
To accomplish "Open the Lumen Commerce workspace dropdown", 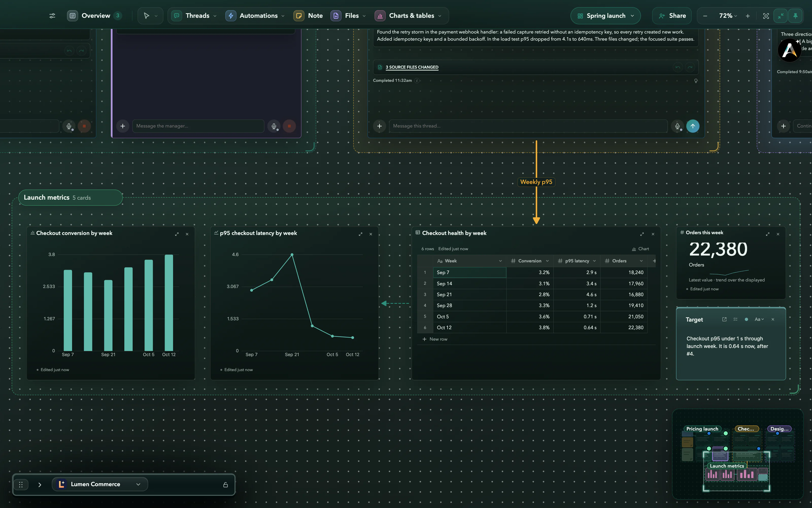I will tap(100, 484).
